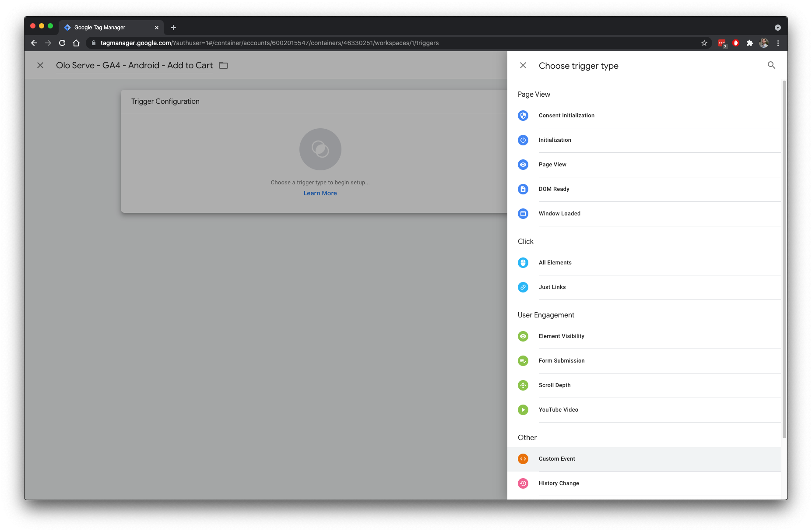This screenshot has height=532, width=812.
Task: Close the Choose trigger type panel
Action: [x=523, y=65]
